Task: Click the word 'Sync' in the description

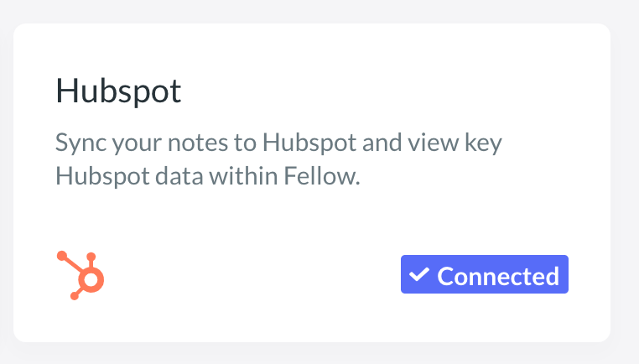Action: pos(81,143)
